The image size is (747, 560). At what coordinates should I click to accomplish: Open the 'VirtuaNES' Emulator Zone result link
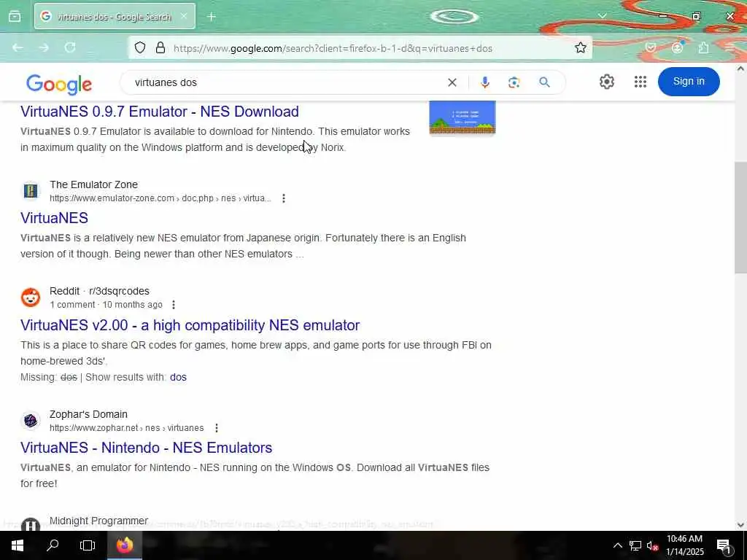54,217
